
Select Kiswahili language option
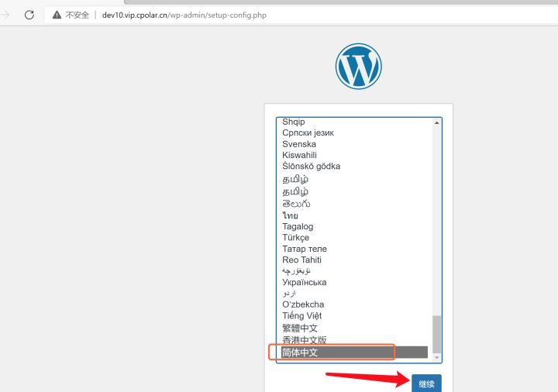(355, 155)
